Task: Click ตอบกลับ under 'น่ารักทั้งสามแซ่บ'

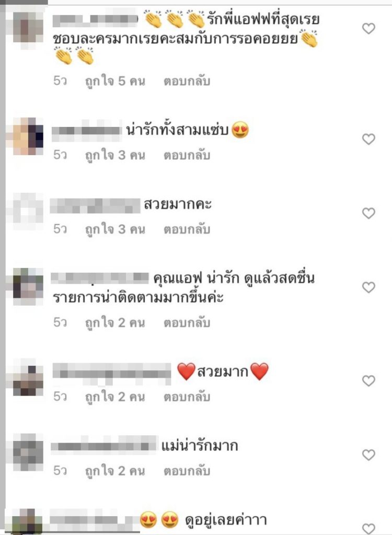Action: pyautogui.click(x=187, y=155)
